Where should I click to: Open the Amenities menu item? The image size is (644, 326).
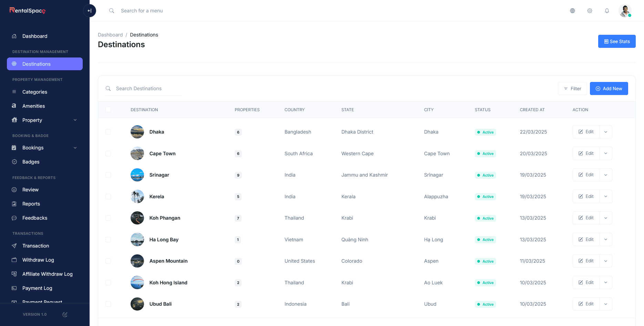coord(33,106)
